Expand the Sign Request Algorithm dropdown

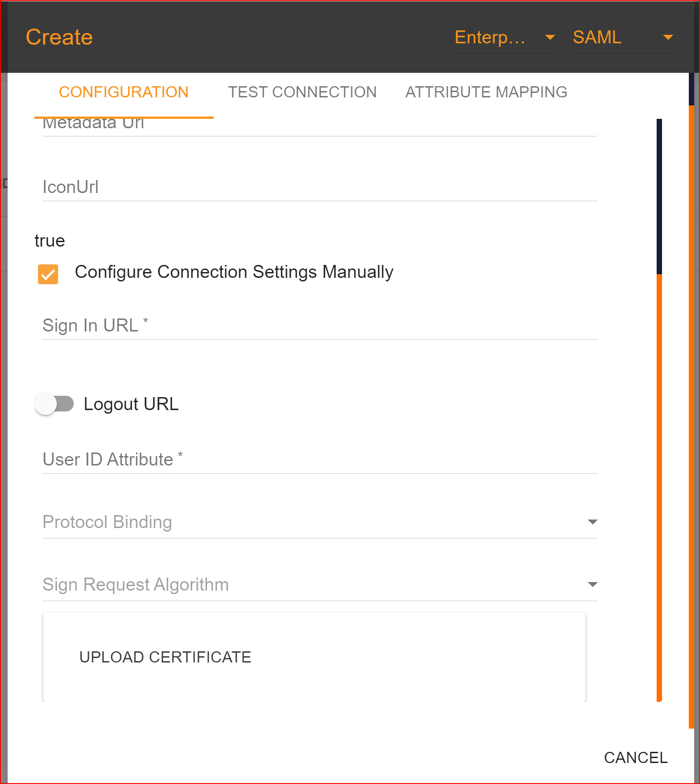coord(320,584)
